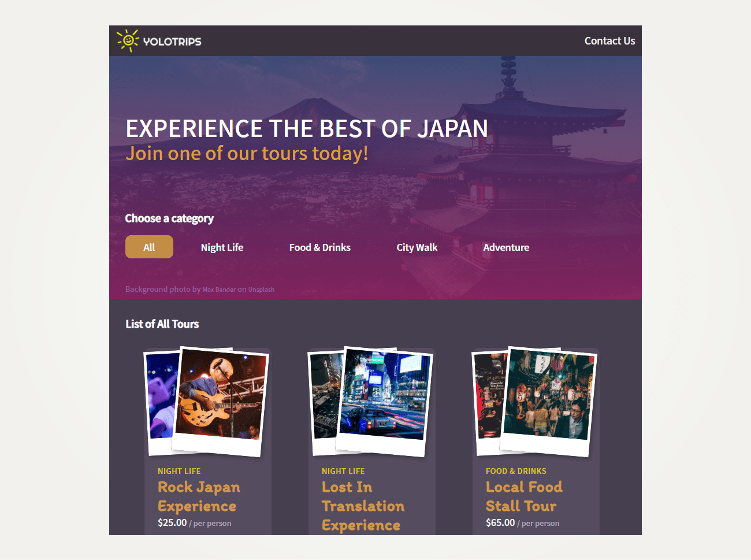
Task: Choose the Food & Drinks category
Action: click(320, 247)
